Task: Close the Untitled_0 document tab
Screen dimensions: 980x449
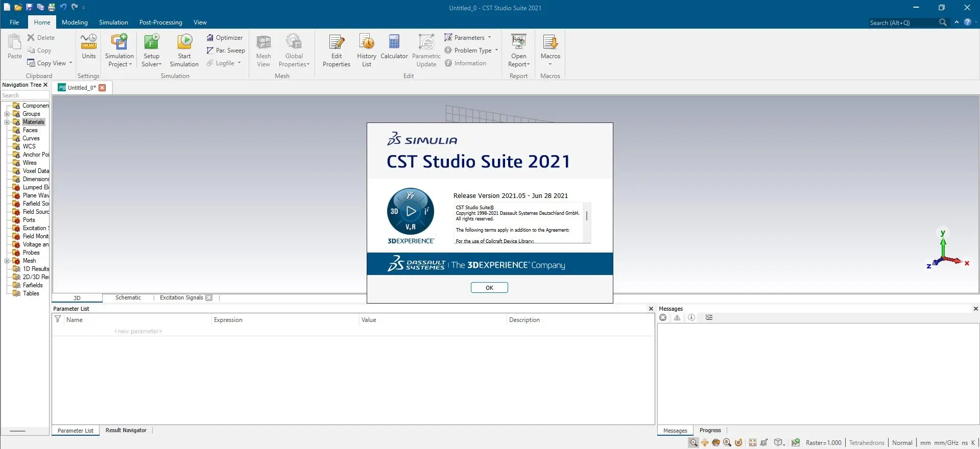Action: click(102, 88)
